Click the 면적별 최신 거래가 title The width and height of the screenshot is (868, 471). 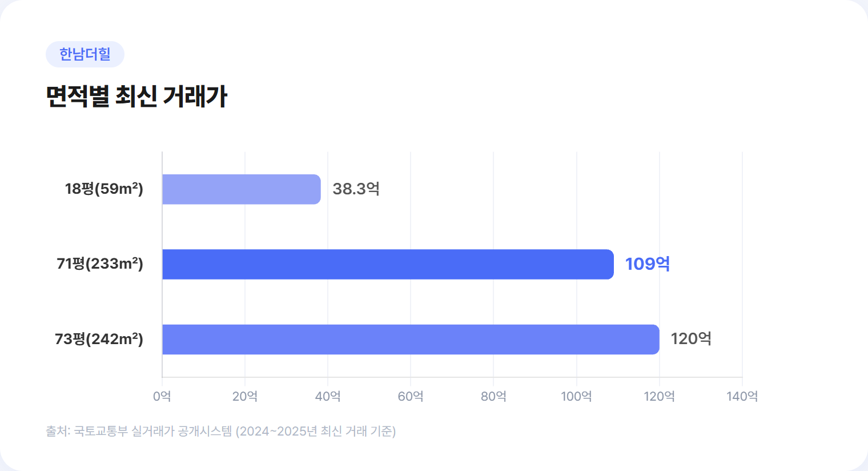coord(136,96)
